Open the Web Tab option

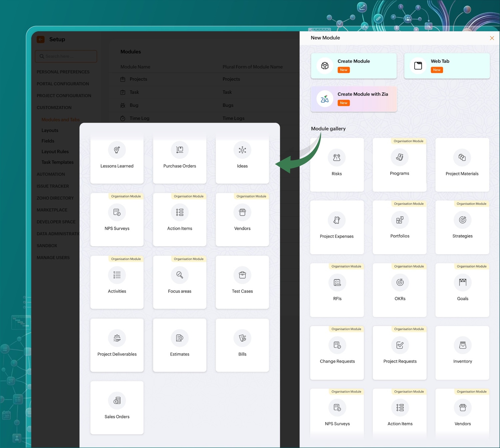tap(447, 66)
